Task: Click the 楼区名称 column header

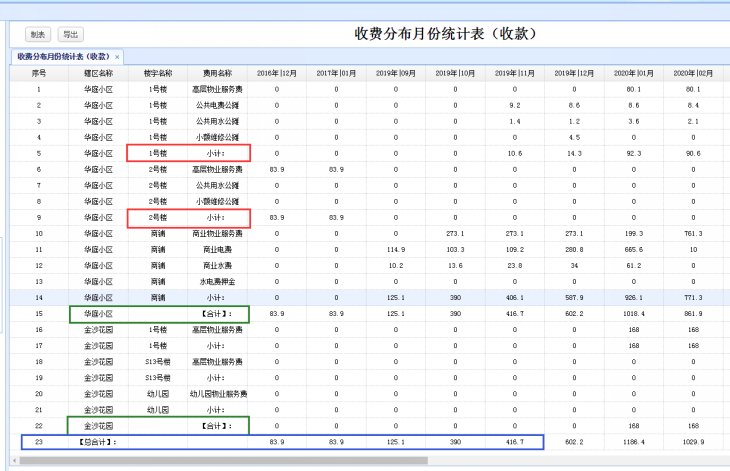Action: point(98,73)
